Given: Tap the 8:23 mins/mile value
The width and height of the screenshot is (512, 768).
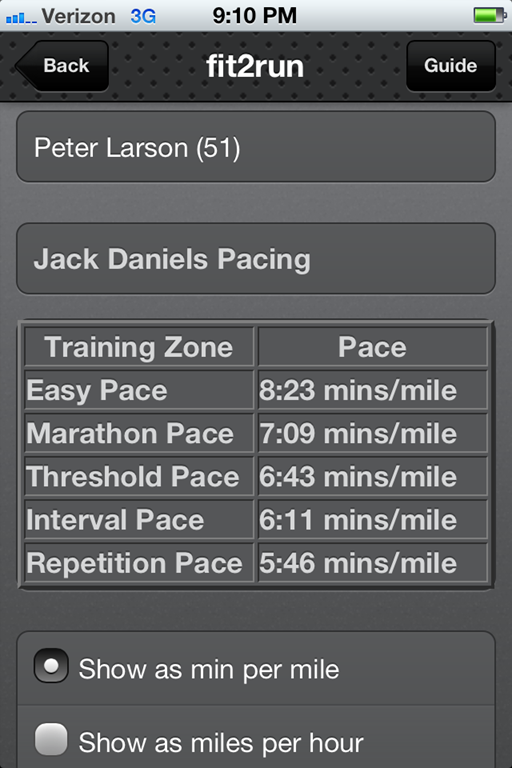Looking at the screenshot, I should 358,390.
